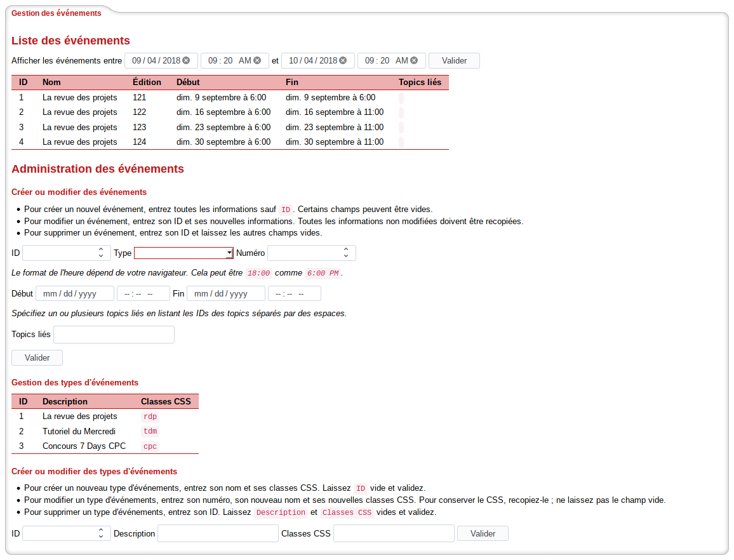Increase the event ID with the up arrow
Viewport: 734px width, 560px height.
click(x=101, y=250)
